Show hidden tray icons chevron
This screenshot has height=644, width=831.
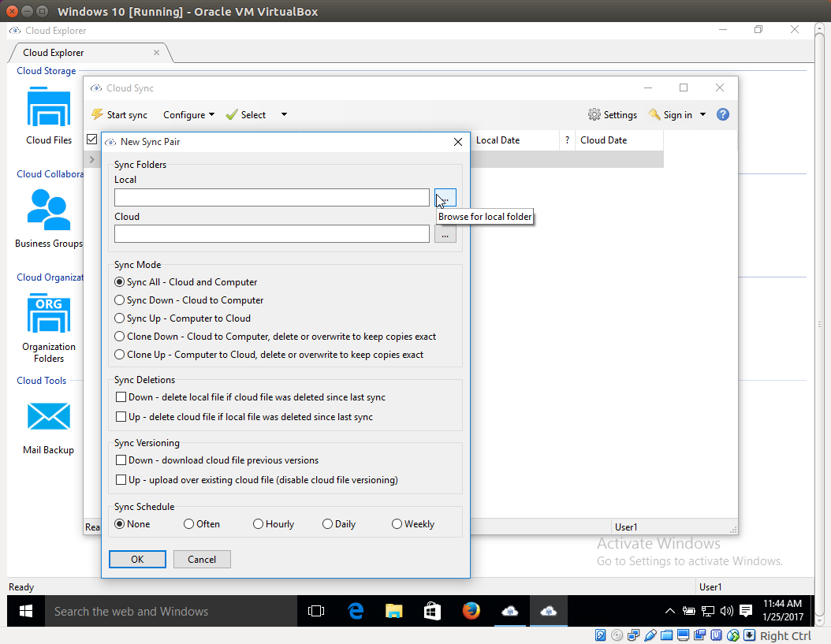(670, 611)
